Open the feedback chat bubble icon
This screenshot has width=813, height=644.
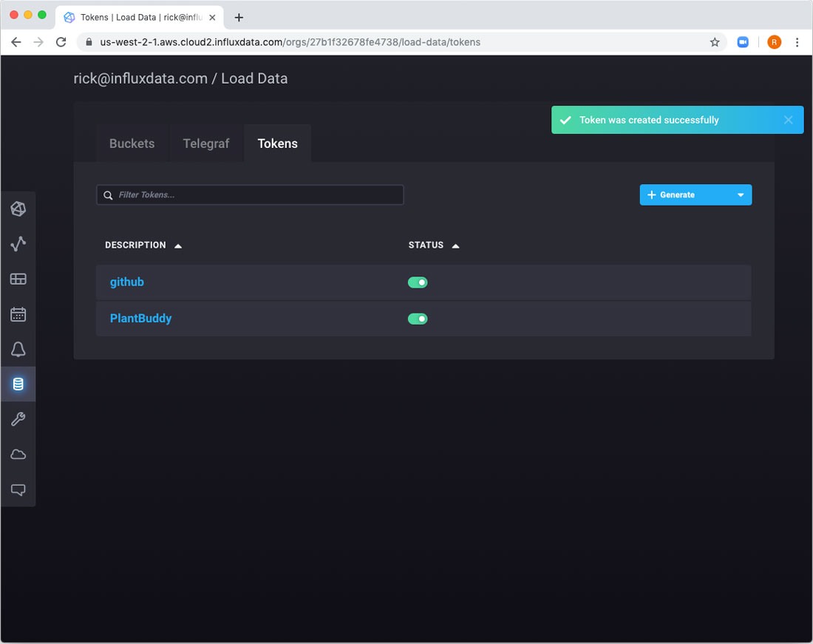point(18,489)
